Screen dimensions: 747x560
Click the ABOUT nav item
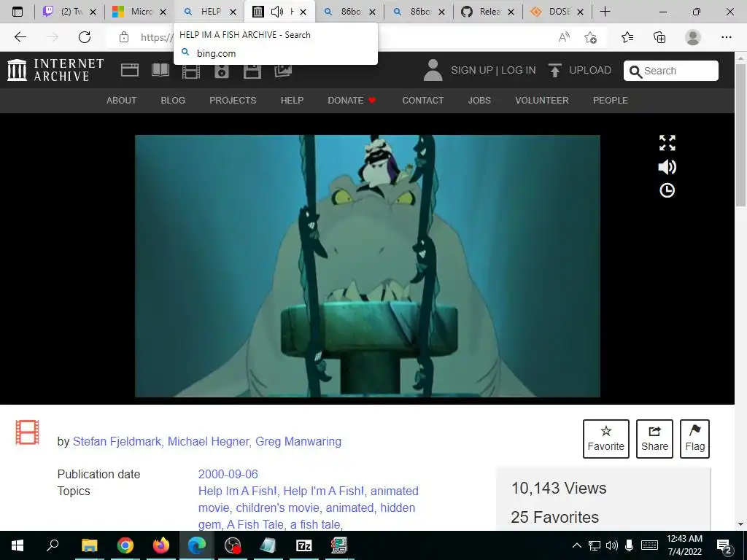click(122, 101)
